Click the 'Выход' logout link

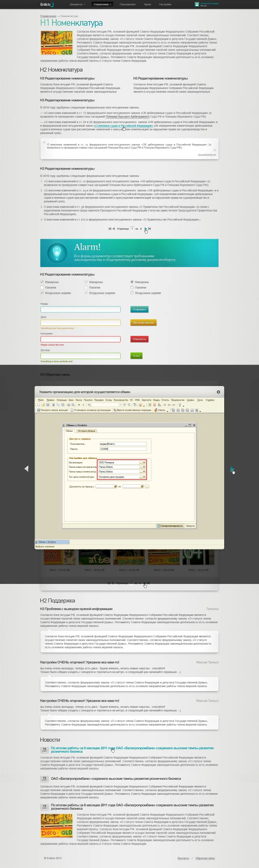(204, 6)
